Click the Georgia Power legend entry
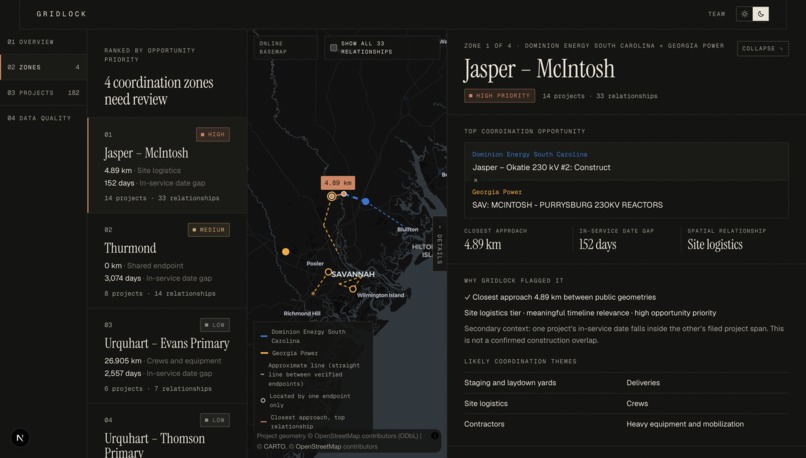 (x=289, y=353)
